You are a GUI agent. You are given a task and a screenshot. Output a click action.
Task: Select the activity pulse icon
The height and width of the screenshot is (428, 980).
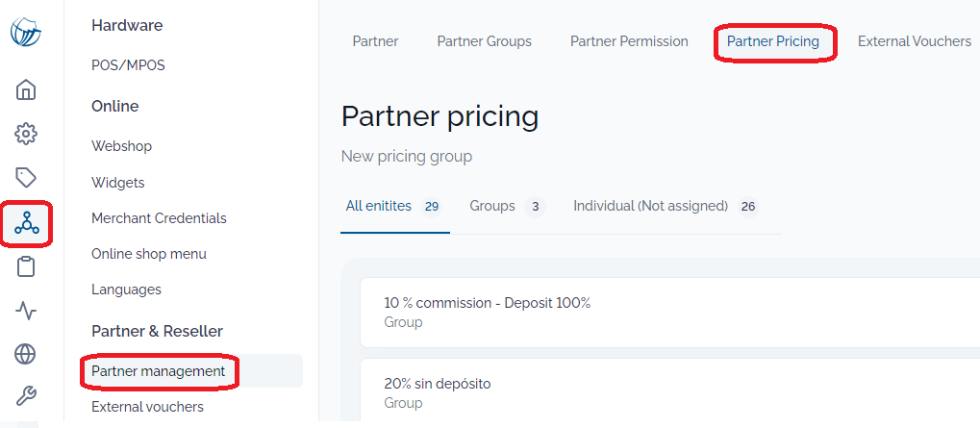[26, 311]
